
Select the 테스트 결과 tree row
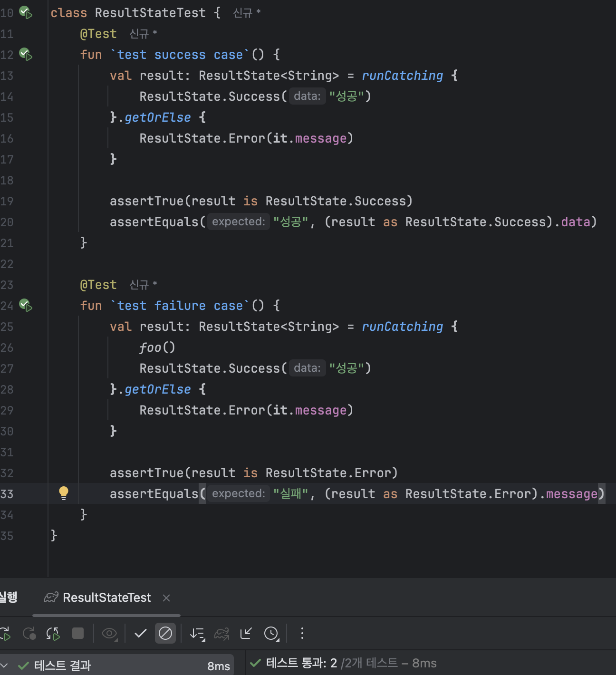pos(117,665)
